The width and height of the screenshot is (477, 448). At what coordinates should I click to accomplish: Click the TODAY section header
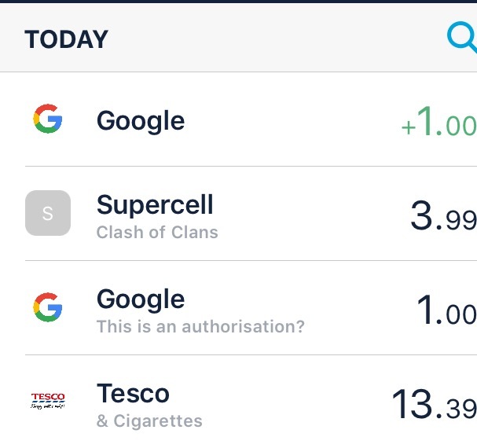pos(67,39)
